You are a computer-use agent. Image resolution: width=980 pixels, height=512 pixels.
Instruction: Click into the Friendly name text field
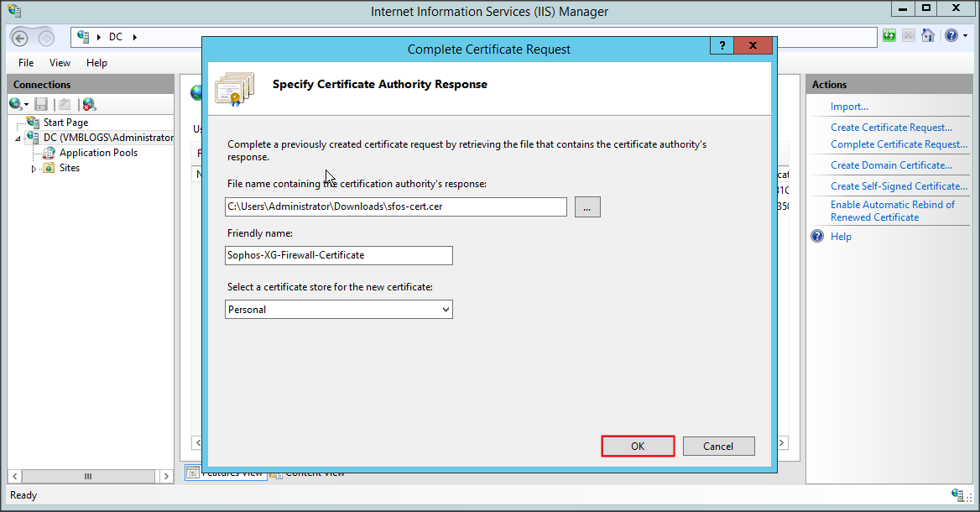tap(339, 255)
